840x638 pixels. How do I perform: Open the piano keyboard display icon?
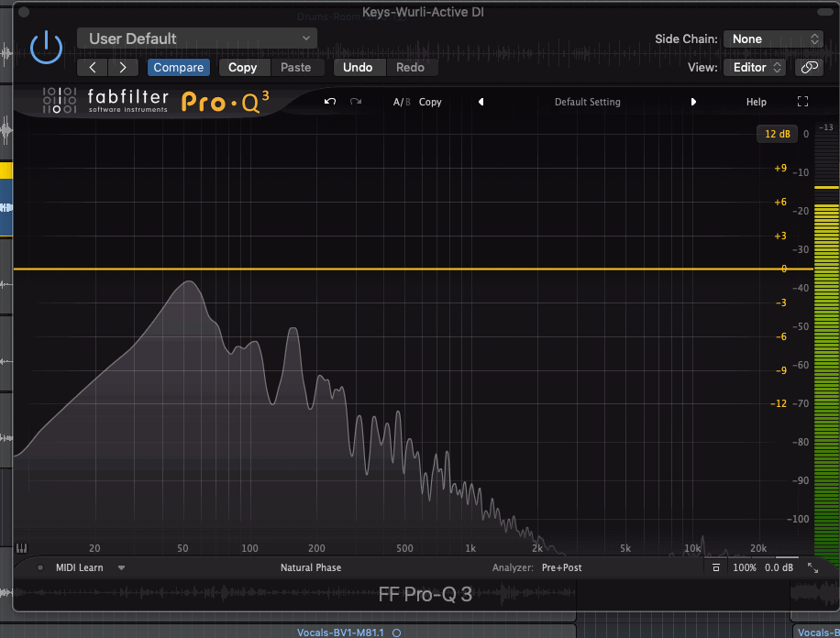click(x=21, y=547)
